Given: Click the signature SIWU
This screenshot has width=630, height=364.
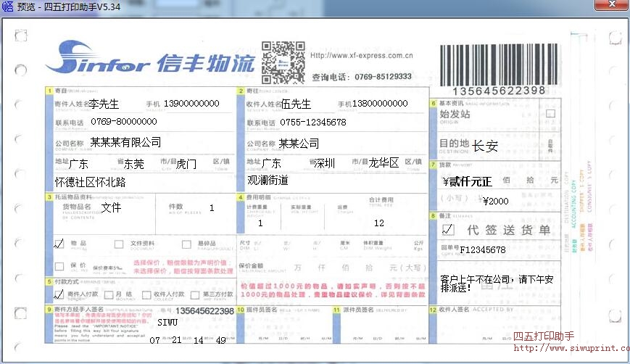Looking at the screenshot, I should click(167, 322).
